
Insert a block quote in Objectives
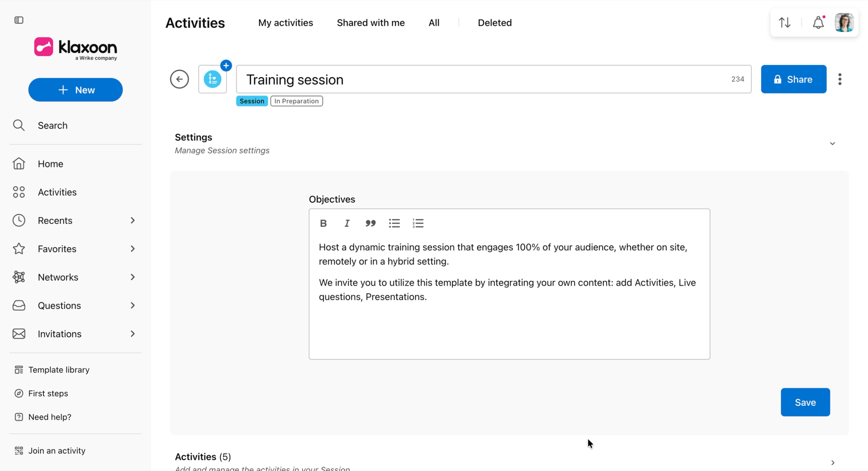[370, 223]
